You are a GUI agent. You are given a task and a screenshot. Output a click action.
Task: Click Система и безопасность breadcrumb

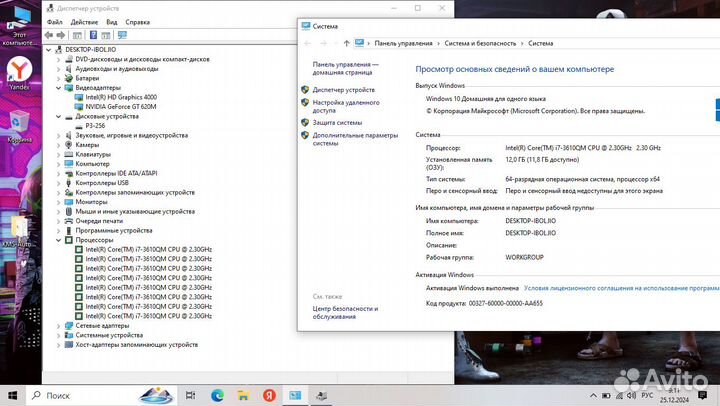[x=480, y=43]
